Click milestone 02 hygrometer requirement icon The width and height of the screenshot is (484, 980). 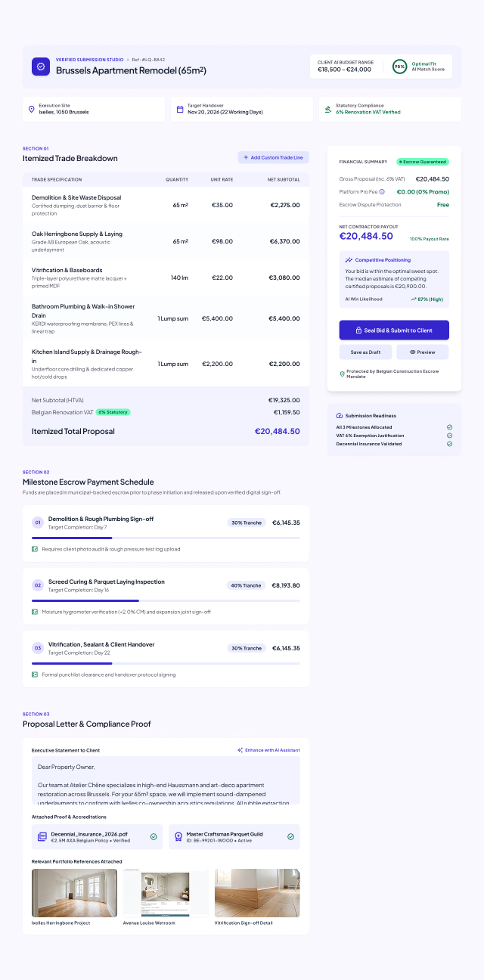click(x=35, y=612)
